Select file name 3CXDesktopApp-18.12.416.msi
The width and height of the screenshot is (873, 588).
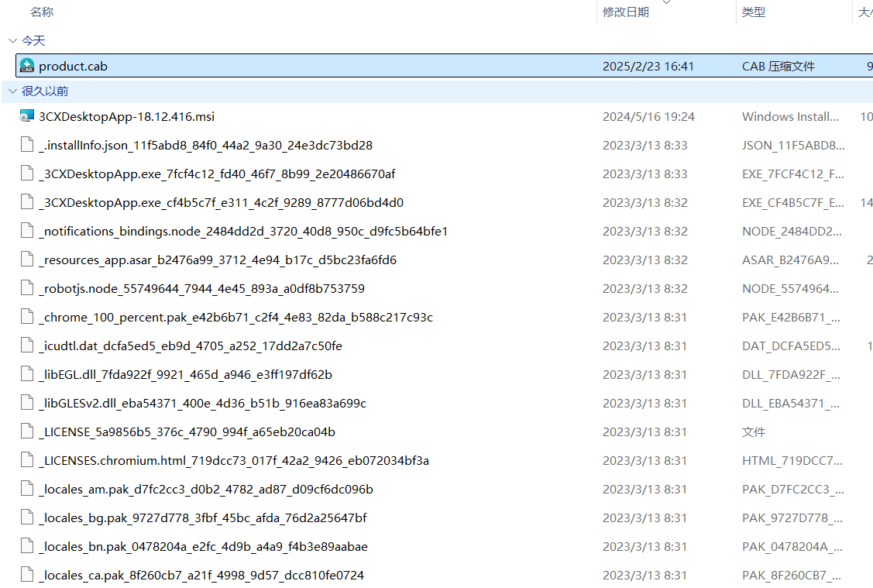[x=126, y=116]
